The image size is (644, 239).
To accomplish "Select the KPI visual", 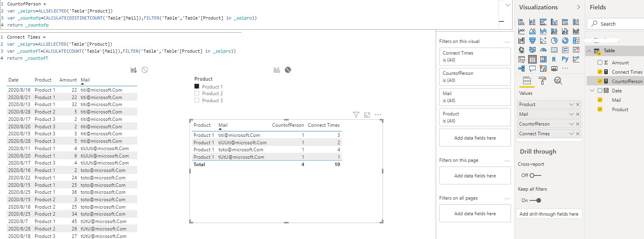I will coord(576,50).
